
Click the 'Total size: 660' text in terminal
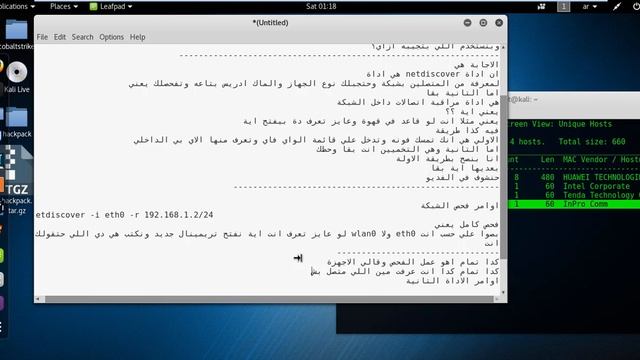point(592,142)
